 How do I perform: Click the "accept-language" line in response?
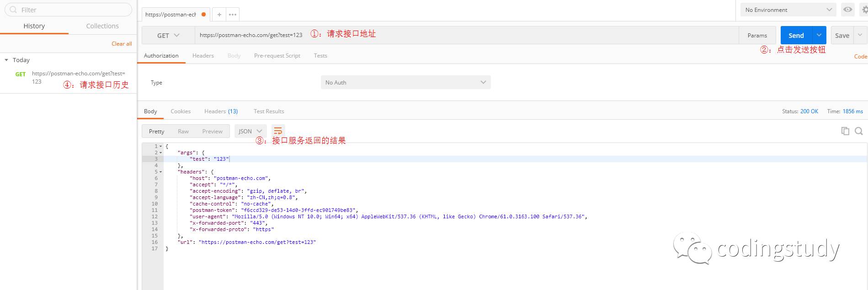pyautogui.click(x=244, y=197)
